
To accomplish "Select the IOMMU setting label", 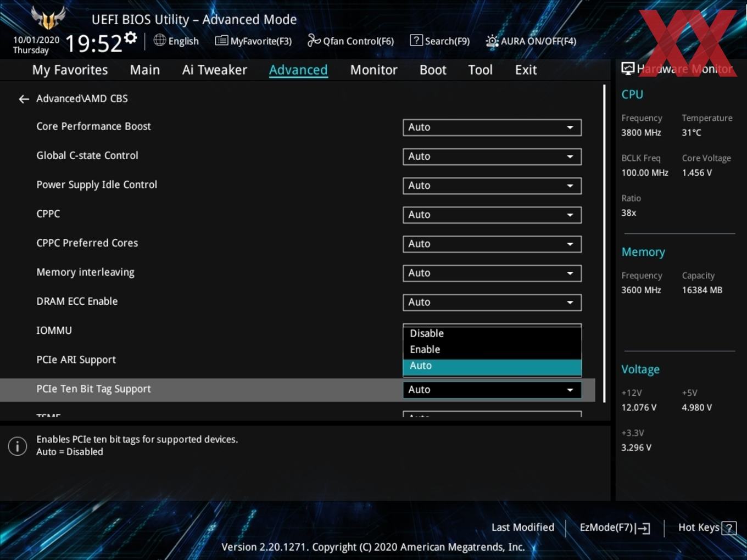I will tap(54, 331).
